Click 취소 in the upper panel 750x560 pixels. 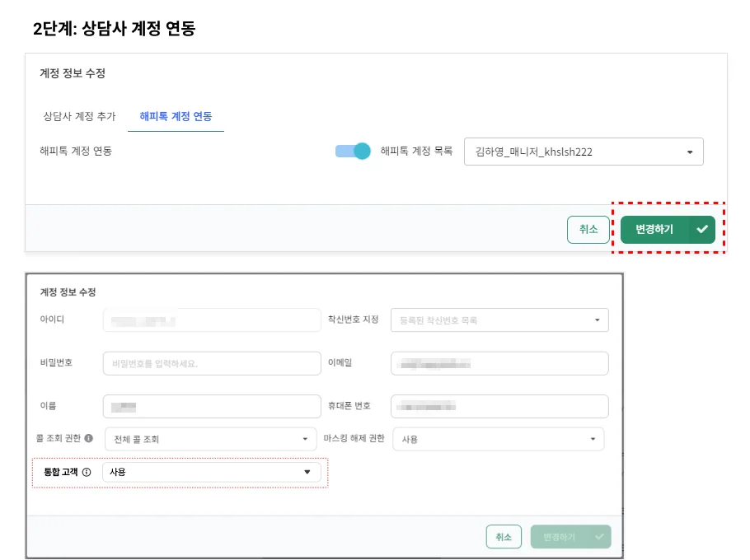tap(588, 230)
